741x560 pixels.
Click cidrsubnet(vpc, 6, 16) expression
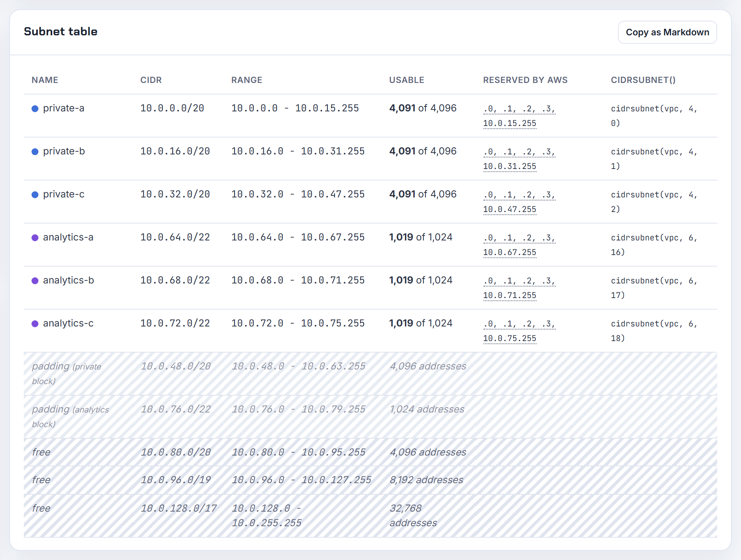pos(654,245)
